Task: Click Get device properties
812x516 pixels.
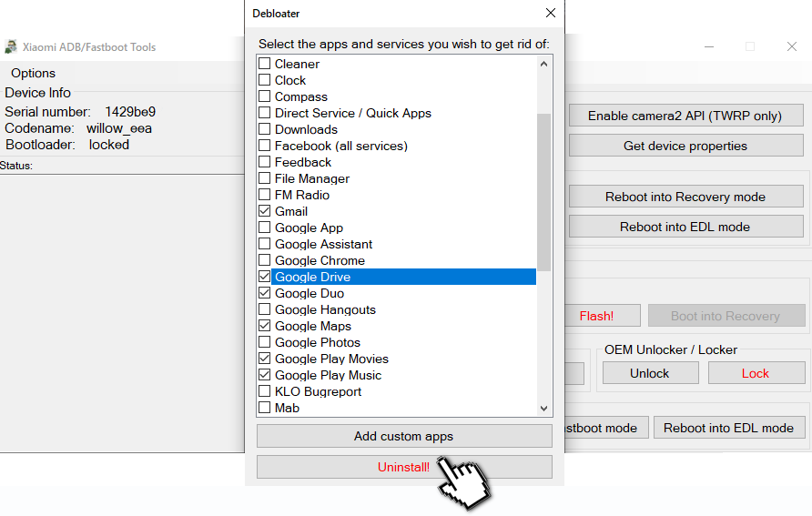Action: (x=685, y=146)
